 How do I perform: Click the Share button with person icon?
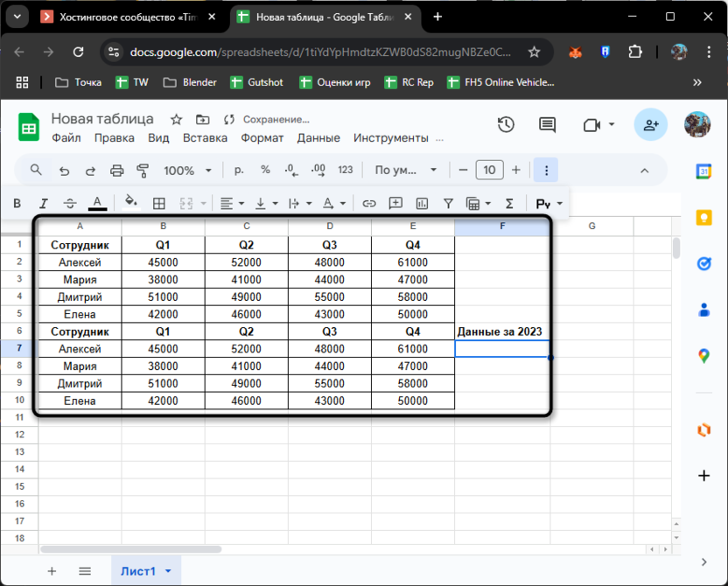point(650,125)
